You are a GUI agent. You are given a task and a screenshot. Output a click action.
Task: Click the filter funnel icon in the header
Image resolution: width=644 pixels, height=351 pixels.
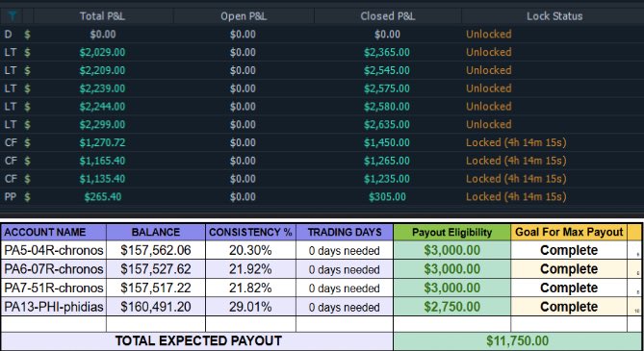(12, 16)
